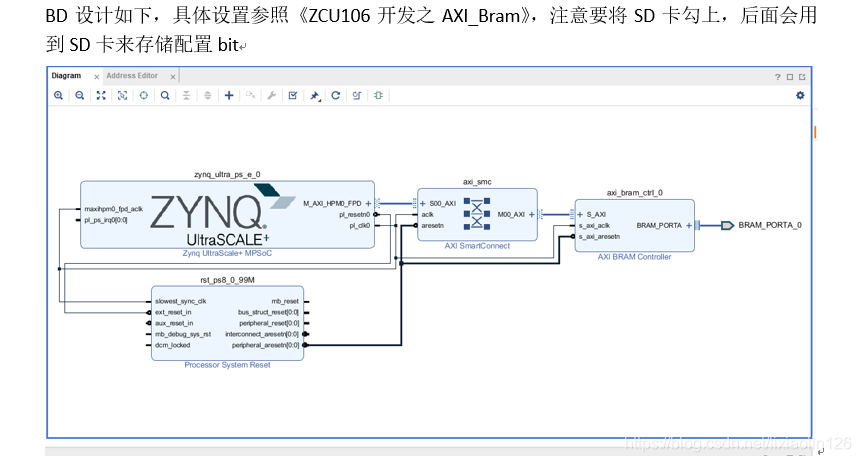Click the question mark help icon
The image size is (861, 462).
pyautogui.click(x=778, y=77)
